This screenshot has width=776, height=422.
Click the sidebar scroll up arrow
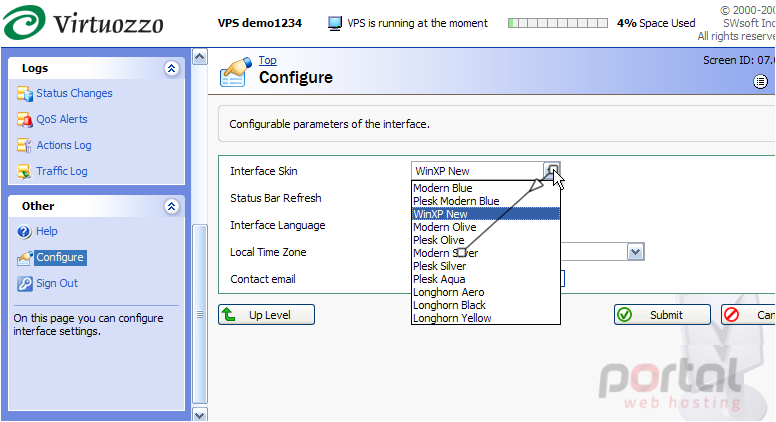(x=199, y=57)
